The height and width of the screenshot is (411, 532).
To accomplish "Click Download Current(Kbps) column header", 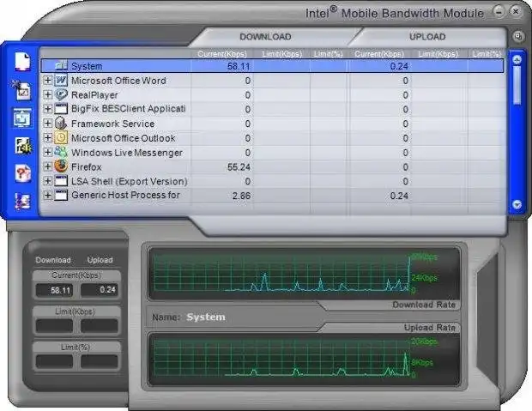I will pos(222,54).
